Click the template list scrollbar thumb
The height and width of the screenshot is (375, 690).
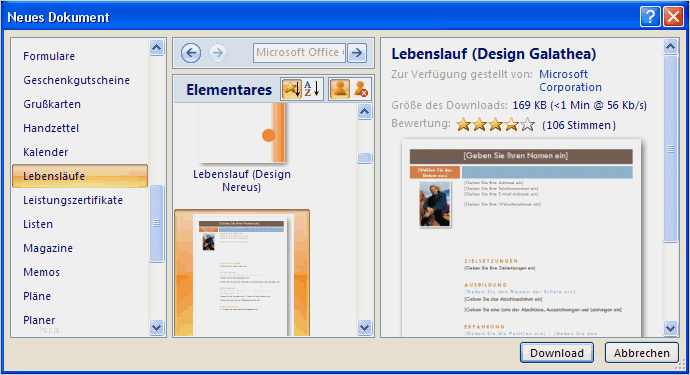click(x=364, y=158)
